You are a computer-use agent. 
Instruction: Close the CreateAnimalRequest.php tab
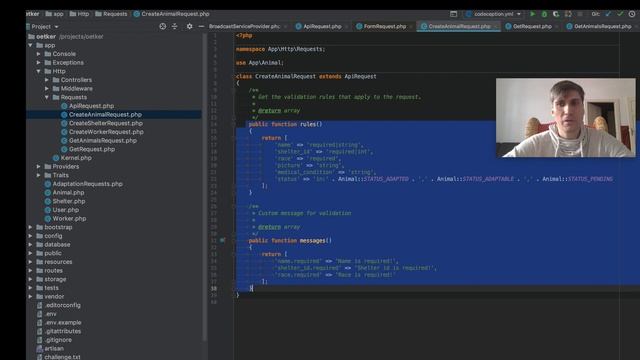(x=496, y=27)
